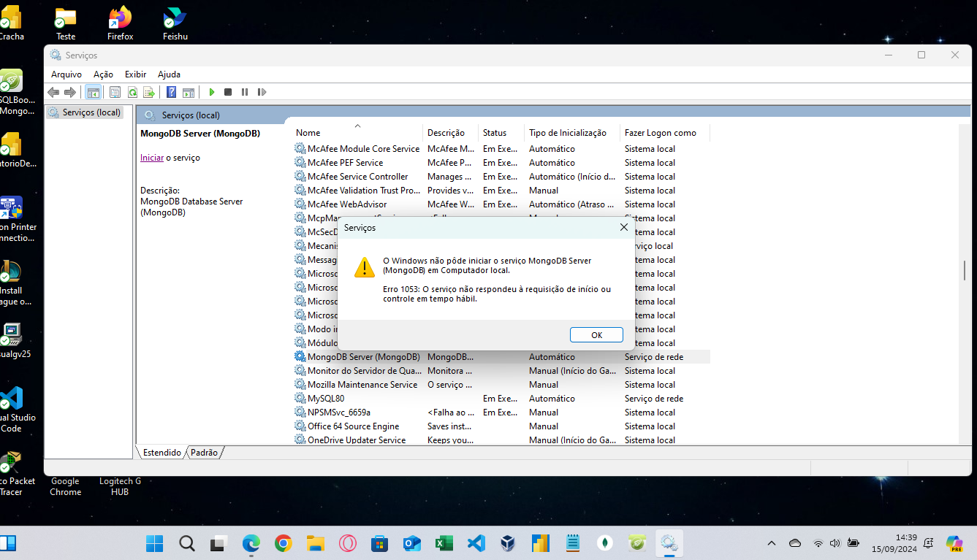
Task: Open File Explorer from the taskbar
Action: tap(315, 543)
